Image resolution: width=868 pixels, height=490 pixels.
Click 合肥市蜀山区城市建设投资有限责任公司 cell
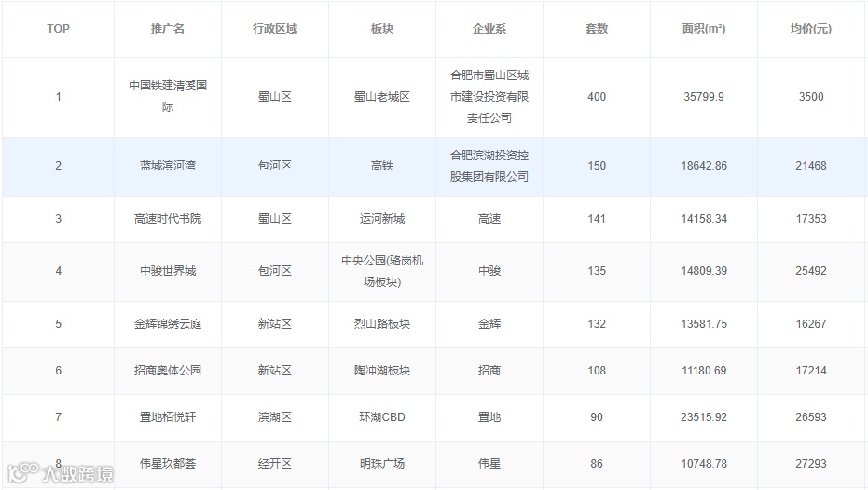pos(489,96)
